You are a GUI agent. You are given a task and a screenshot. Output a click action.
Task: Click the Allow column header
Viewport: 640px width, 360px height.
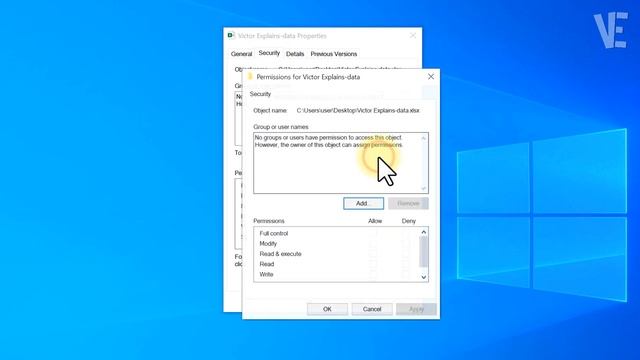375,221
